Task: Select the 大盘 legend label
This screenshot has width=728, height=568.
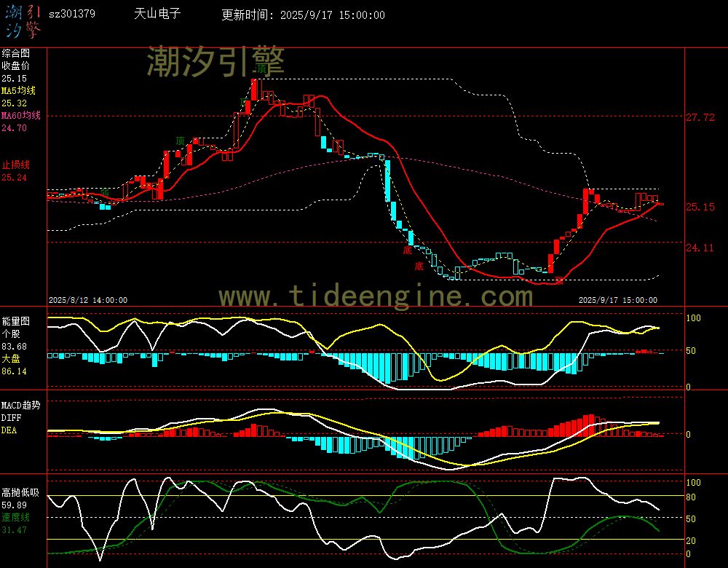Action: click(11, 358)
